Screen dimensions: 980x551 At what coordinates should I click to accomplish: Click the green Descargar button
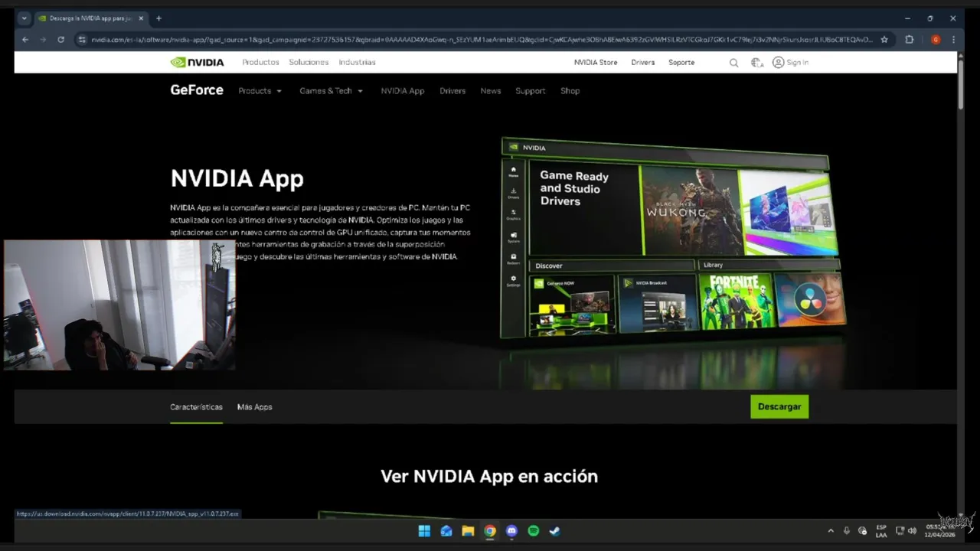pyautogui.click(x=779, y=407)
